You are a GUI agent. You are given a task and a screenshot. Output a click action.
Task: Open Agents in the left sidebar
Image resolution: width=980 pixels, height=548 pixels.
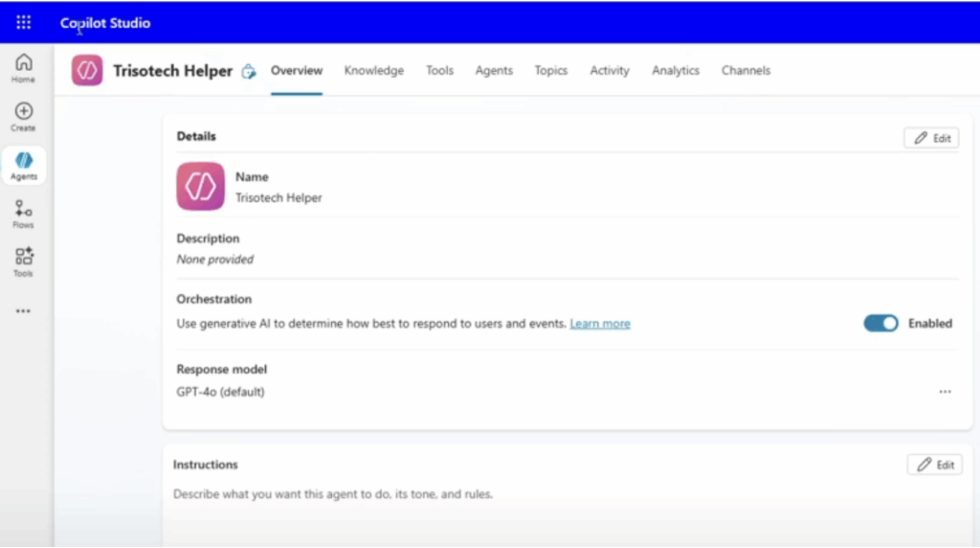pyautogui.click(x=24, y=166)
